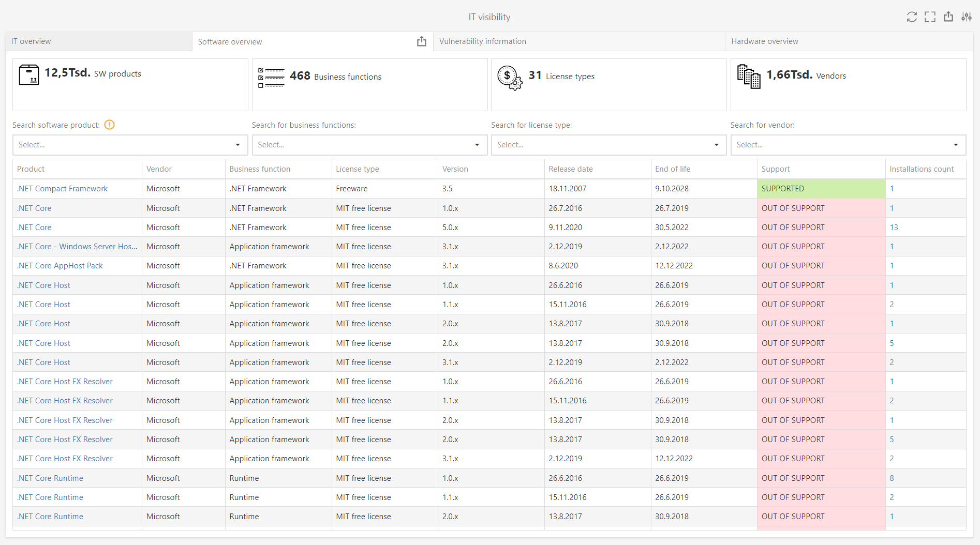
Task: Switch to the Vulnerability information tab
Action: pyautogui.click(x=482, y=41)
